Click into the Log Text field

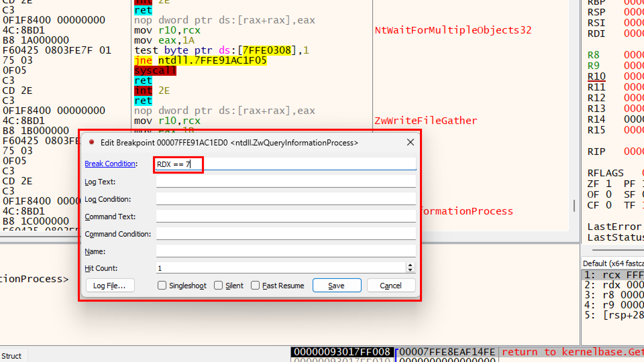point(286,182)
